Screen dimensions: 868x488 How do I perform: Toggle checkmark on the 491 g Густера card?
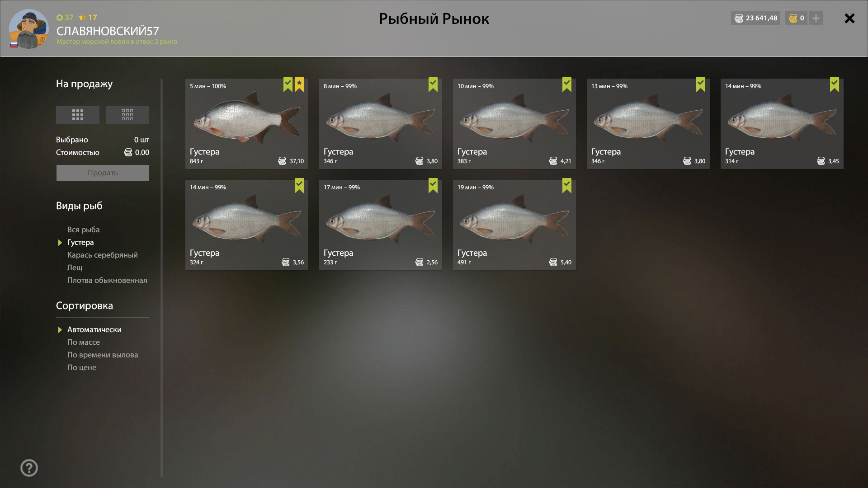(567, 185)
